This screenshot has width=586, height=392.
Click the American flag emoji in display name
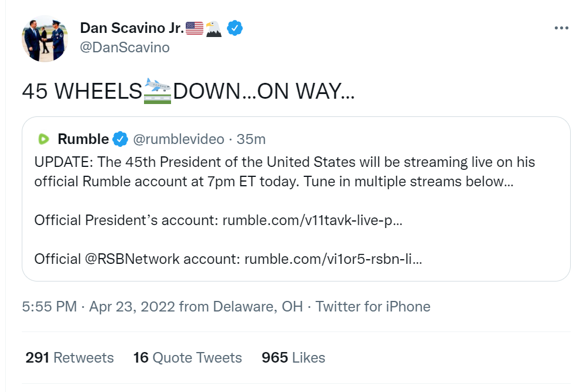(x=195, y=28)
